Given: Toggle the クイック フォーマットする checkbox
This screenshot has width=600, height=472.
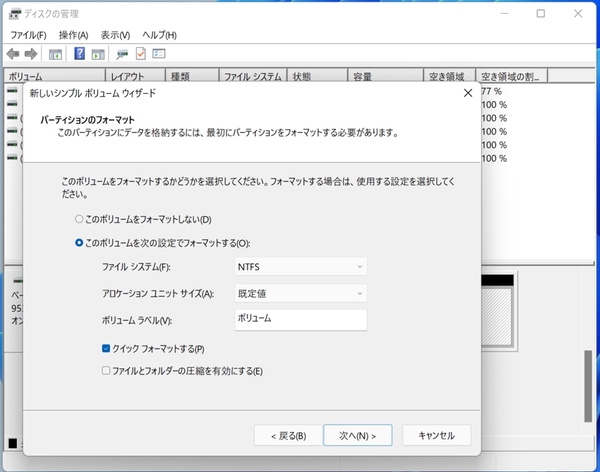Looking at the screenshot, I should pyautogui.click(x=106, y=348).
